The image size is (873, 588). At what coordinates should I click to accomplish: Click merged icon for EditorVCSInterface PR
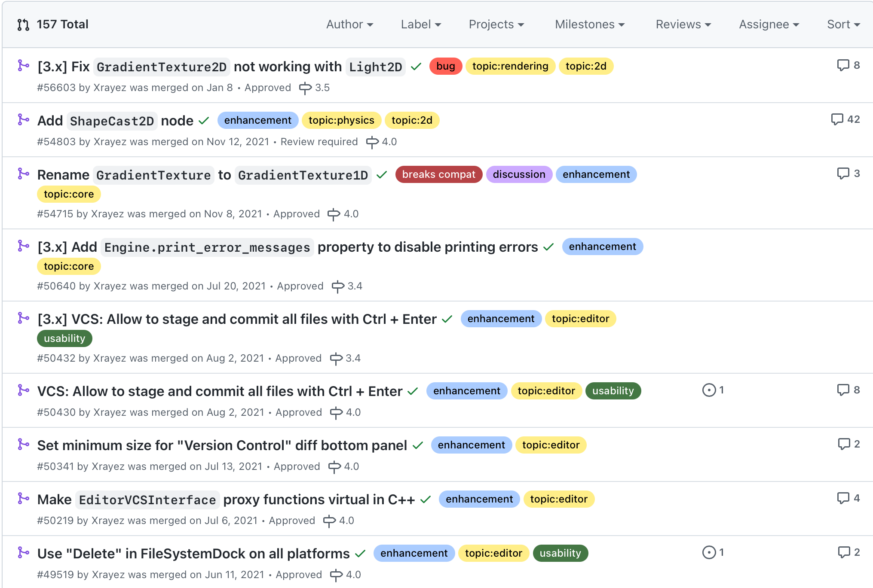coord(23,499)
